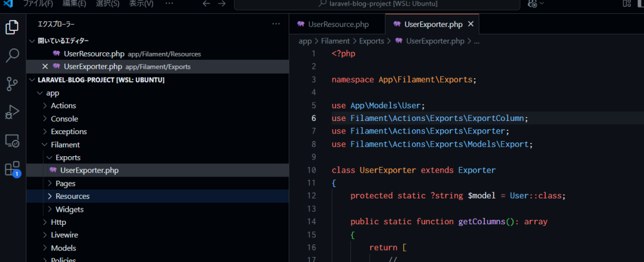Close the UserExporter.php editor tab
This screenshot has width=644, height=262.
click(470, 25)
